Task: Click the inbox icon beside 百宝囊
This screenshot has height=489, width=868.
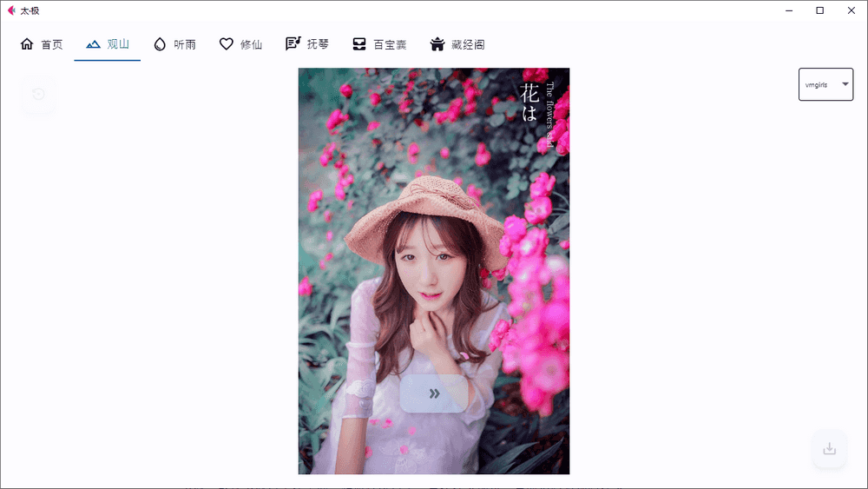Action: click(359, 44)
